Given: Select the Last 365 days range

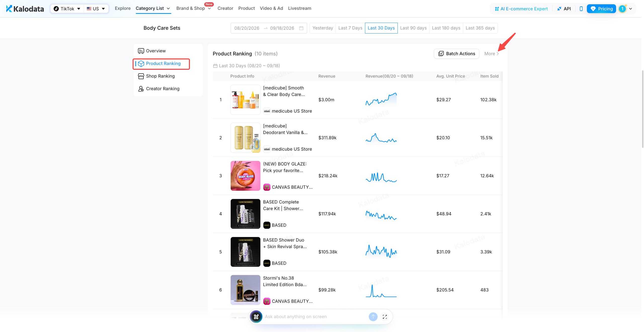Looking at the screenshot, I should click(480, 28).
